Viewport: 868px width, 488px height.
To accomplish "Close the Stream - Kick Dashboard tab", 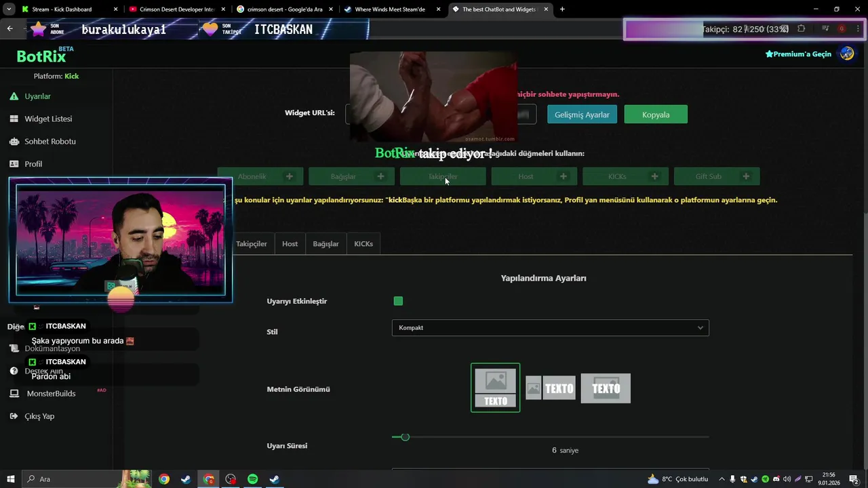I will (x=115, y=9).
